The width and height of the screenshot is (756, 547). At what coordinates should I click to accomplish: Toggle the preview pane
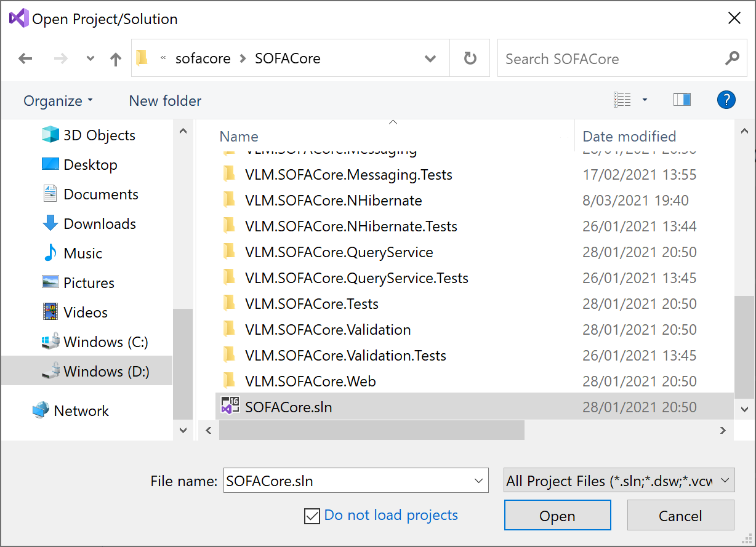pyautogui.click(x=682, y=100)
